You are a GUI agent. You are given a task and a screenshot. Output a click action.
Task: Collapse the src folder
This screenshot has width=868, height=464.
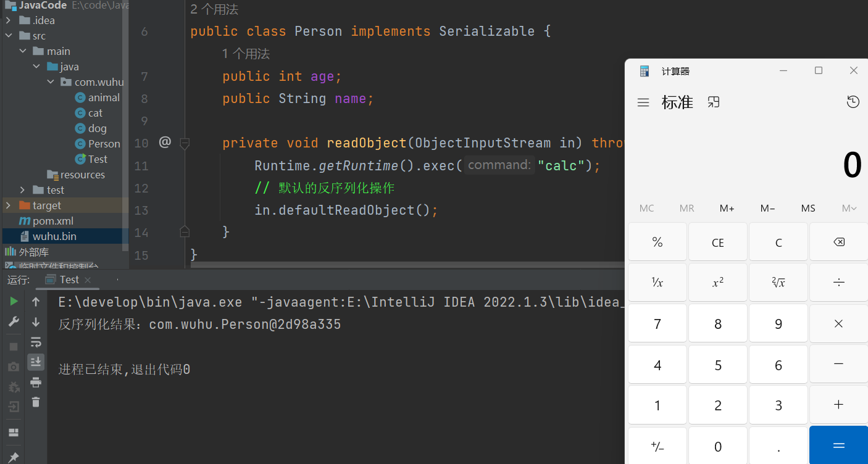8,36
